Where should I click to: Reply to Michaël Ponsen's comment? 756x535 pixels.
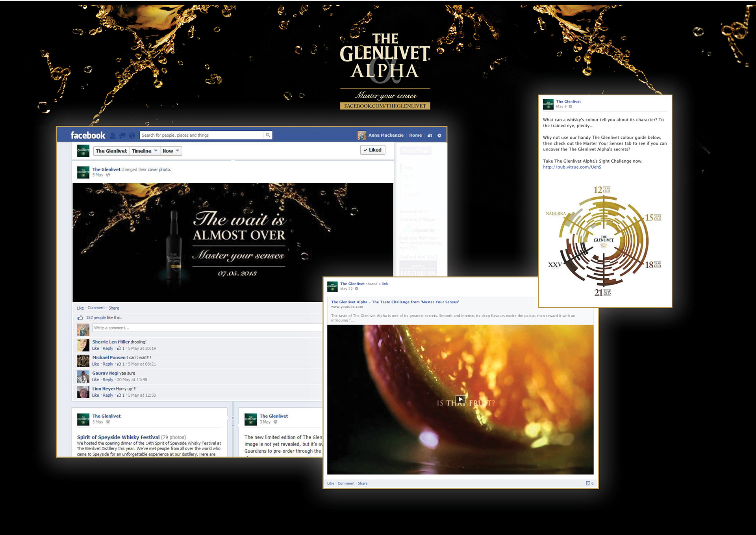[108, 364]
